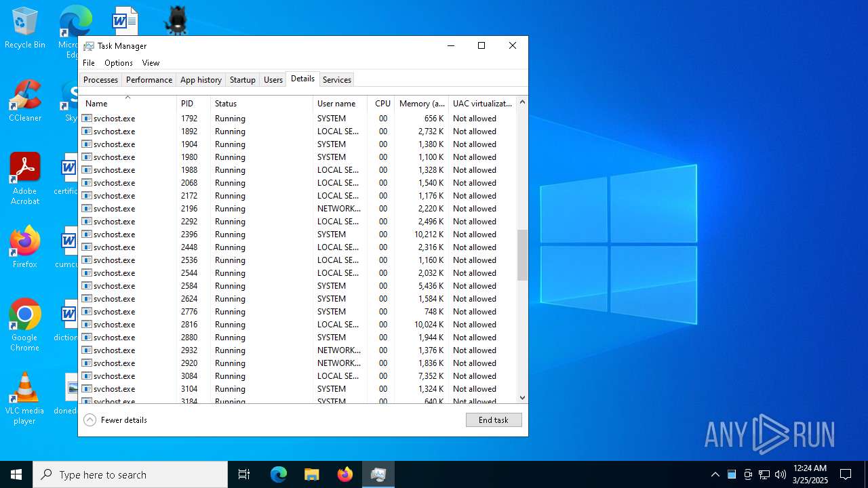Launch Firefox from the taskbar
The width and height of the screenshot is (868, 488).
tap(345, 474)
